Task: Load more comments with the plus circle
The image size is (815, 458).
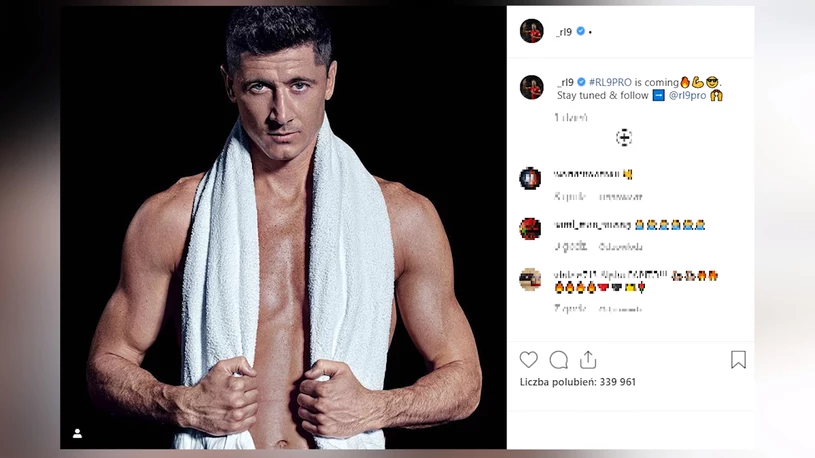Action: tap(624, 138)
